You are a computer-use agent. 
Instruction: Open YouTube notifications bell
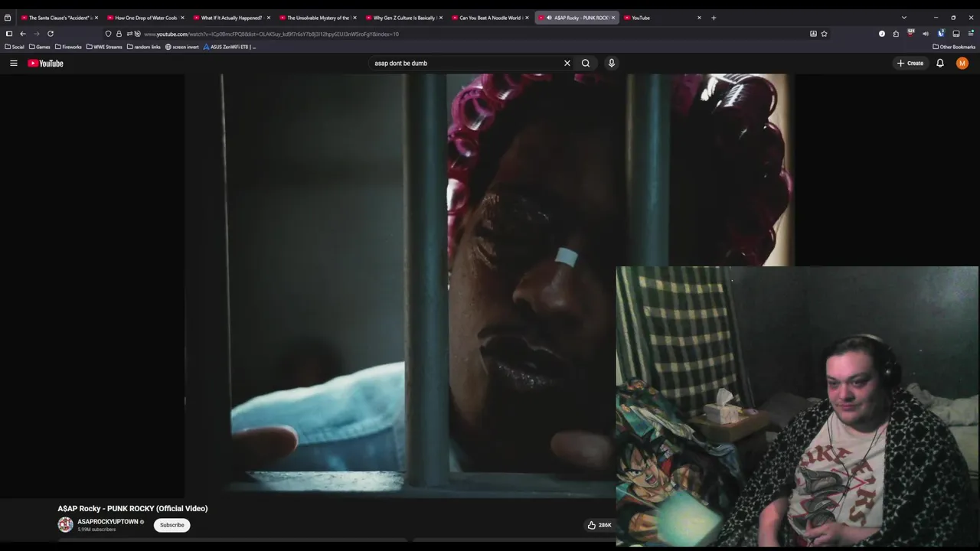[940, 64]
